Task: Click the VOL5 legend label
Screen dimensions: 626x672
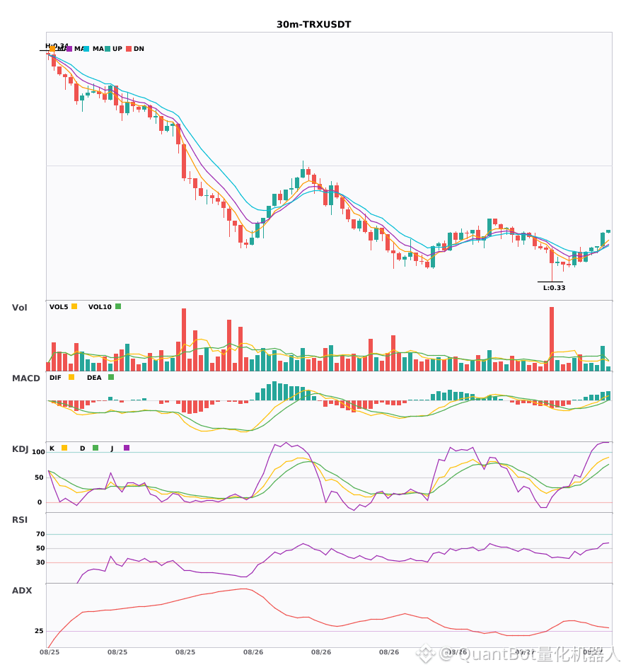Action: coord(59,307)
